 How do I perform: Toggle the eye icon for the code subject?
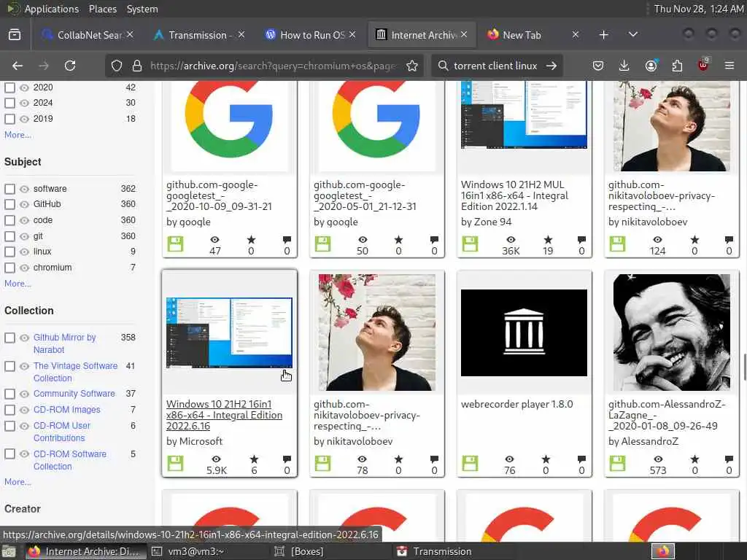click(x=24, y=220)
